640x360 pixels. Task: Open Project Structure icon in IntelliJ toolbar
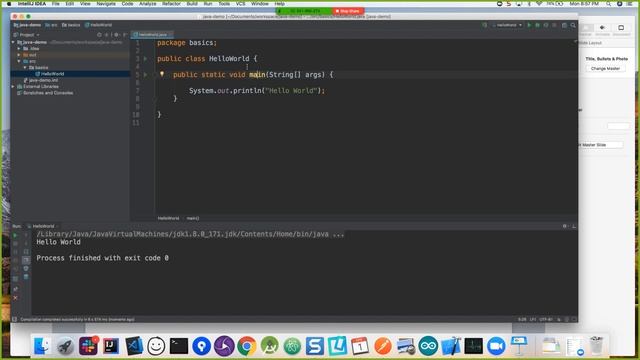pos(564,25)
